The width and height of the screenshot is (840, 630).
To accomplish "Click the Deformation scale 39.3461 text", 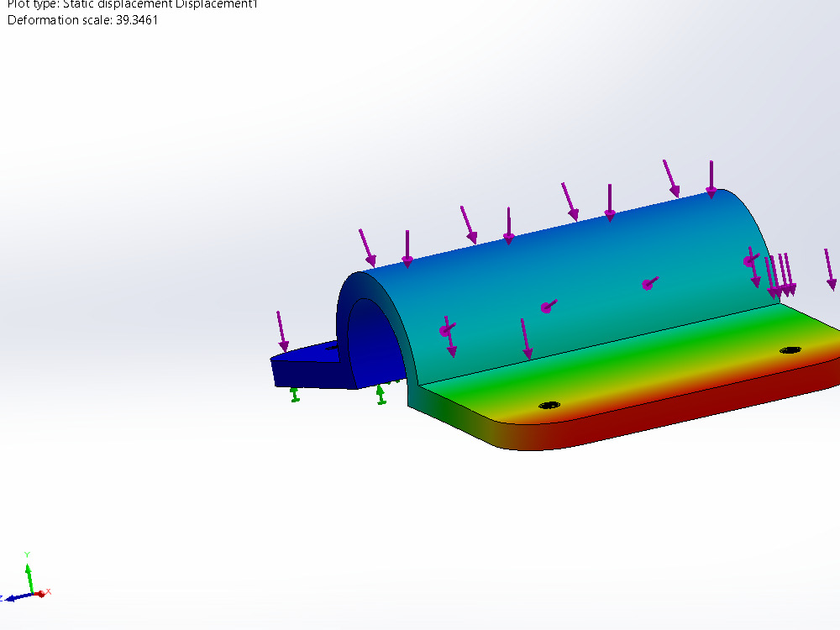I will coord(81,20).
